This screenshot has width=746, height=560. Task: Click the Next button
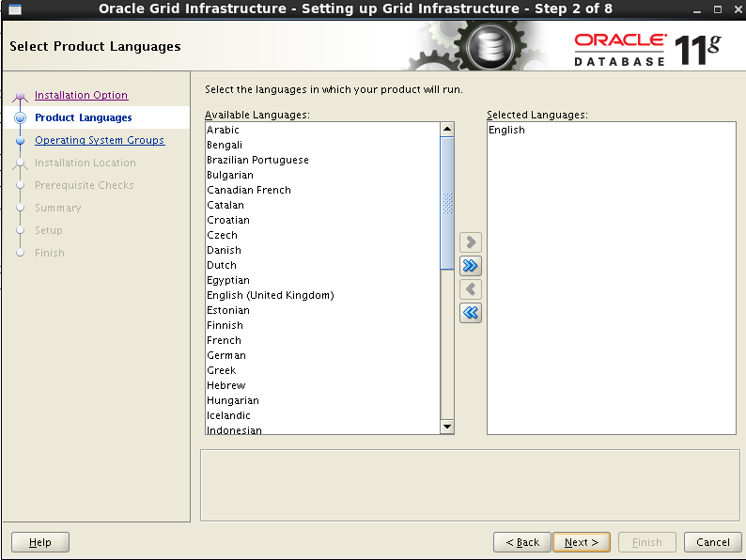tap(582, 542)
